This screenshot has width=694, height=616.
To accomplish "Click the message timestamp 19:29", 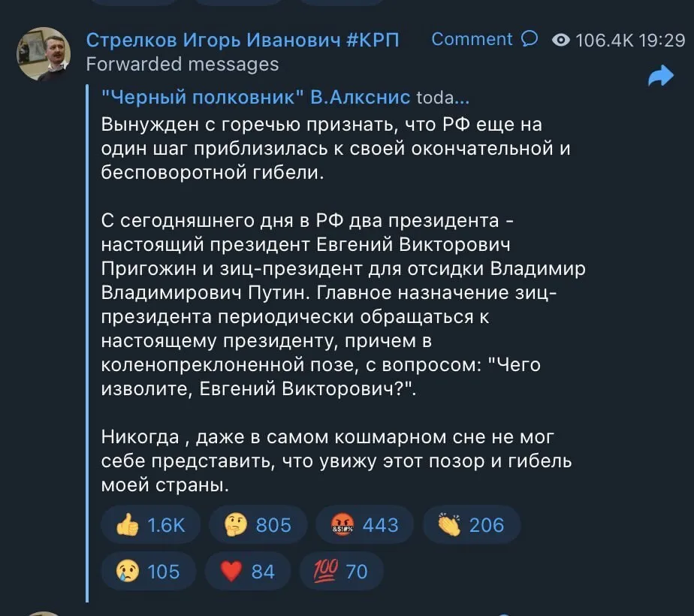I will point(664,38).
